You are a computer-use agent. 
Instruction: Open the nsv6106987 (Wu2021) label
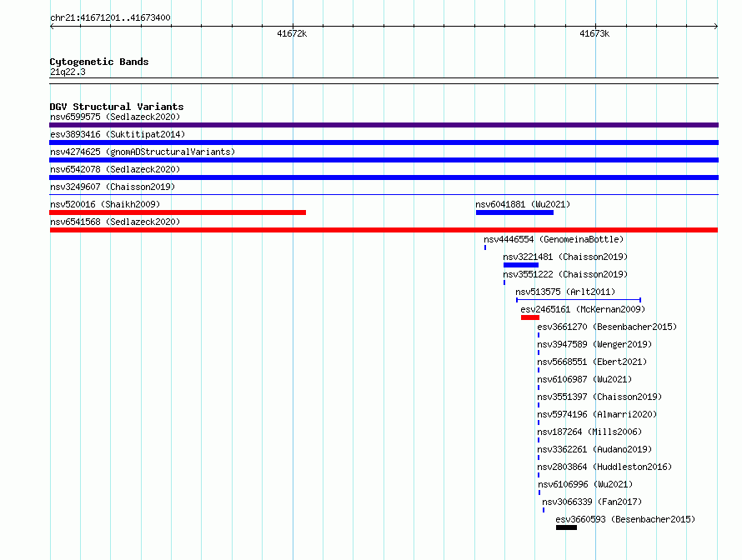[584, 379]
